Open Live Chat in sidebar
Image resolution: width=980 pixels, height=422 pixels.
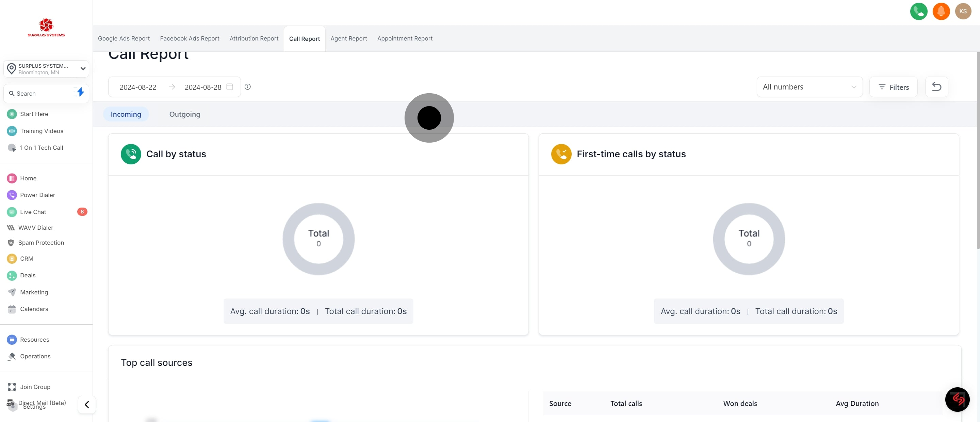coord(33,212)
